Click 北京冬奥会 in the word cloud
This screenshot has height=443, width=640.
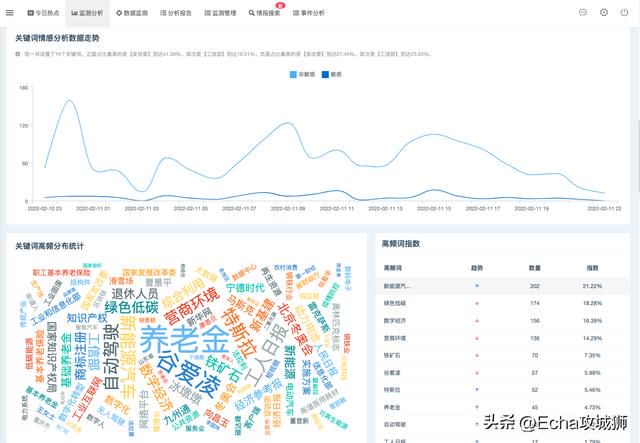[x=294, y=329]
